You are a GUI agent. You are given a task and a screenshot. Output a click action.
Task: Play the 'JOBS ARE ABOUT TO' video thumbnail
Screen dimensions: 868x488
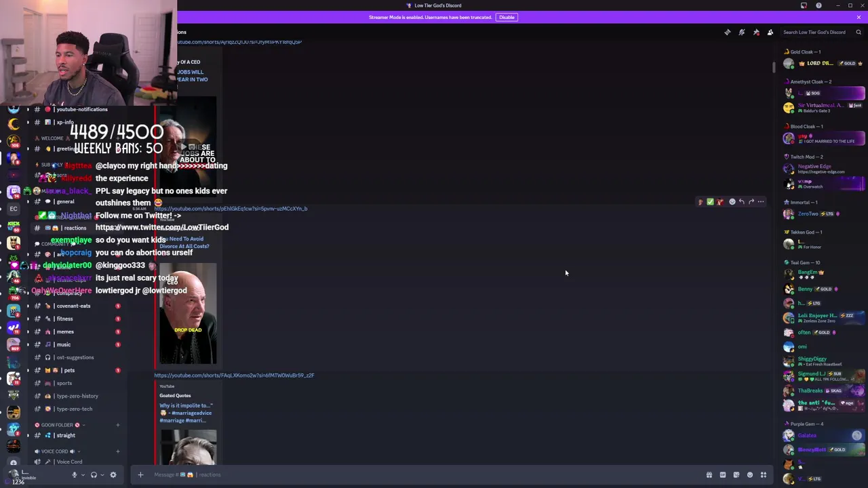click(x=188, y=146)
